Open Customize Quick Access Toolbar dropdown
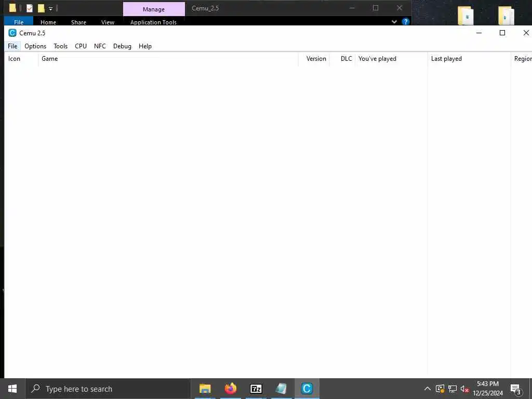Viewport: 532px width, 399px height. (50, 8)
